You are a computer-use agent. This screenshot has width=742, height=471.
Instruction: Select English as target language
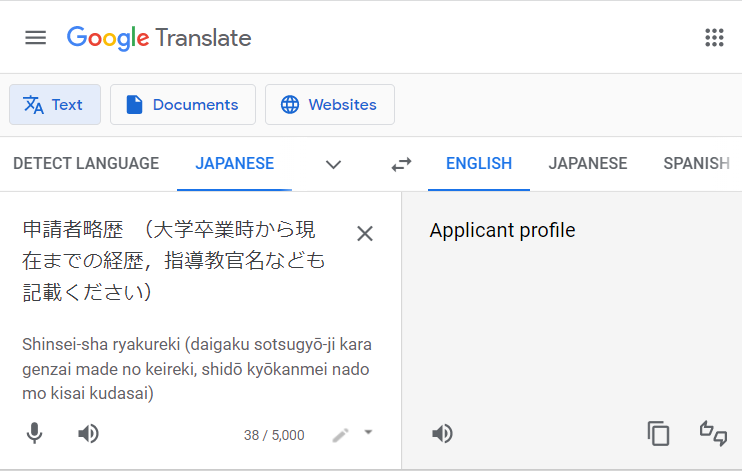point(479,163)
